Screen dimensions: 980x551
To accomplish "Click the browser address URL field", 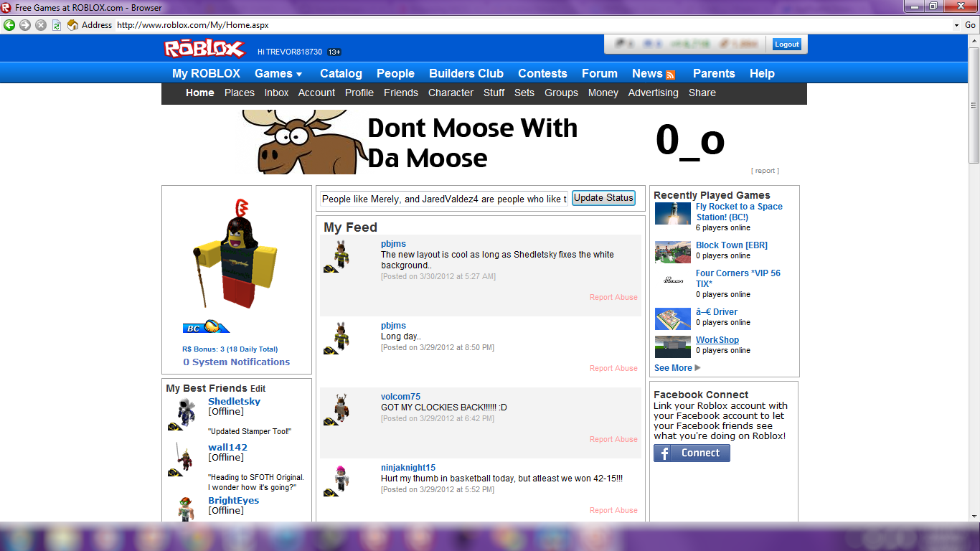I will click(x=532, y=24).
